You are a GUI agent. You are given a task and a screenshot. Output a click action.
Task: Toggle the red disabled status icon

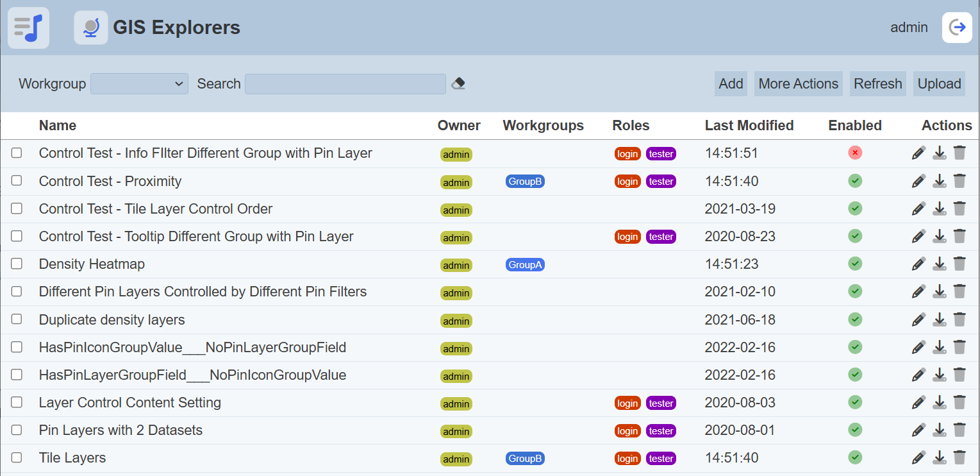(855, 153)
